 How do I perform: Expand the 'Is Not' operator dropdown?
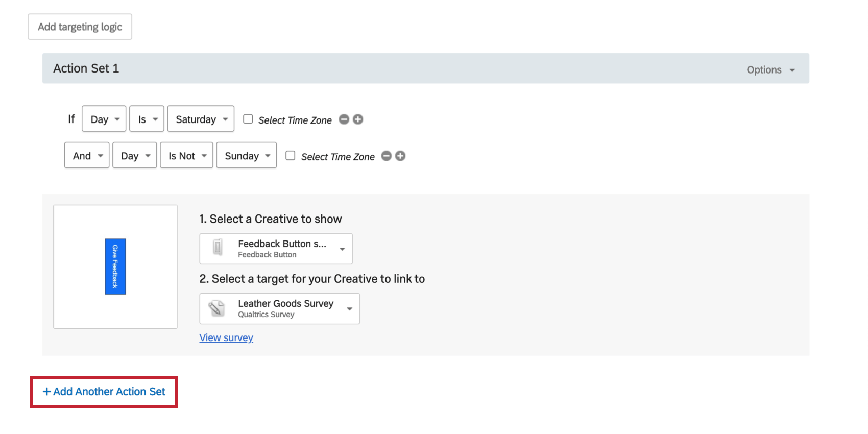pyautogui.click(x=186, y=155)
